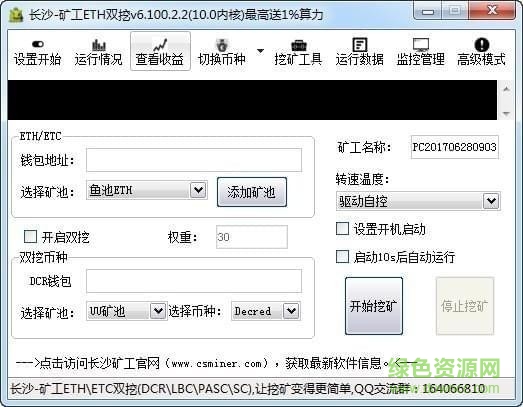Image resolution: width=523 pixels, height=407 pixels.
Task: Enable 启动10s后自动运行 checkbox
Action: (x=342, y=257)
